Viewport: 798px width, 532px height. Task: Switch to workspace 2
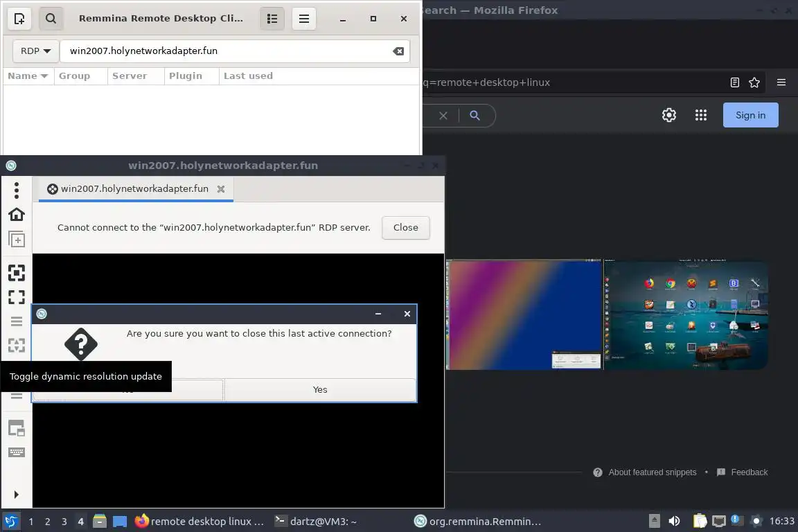tap(47, 522)
